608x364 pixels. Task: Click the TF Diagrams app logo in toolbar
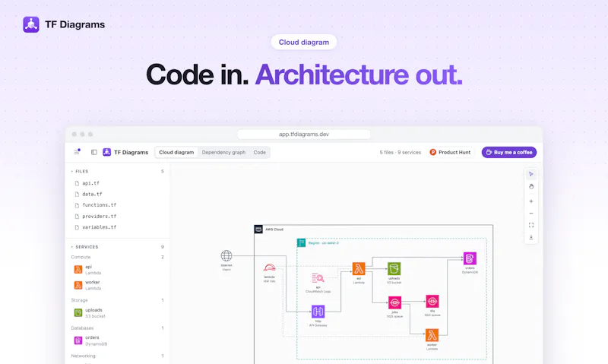(106, 152)
